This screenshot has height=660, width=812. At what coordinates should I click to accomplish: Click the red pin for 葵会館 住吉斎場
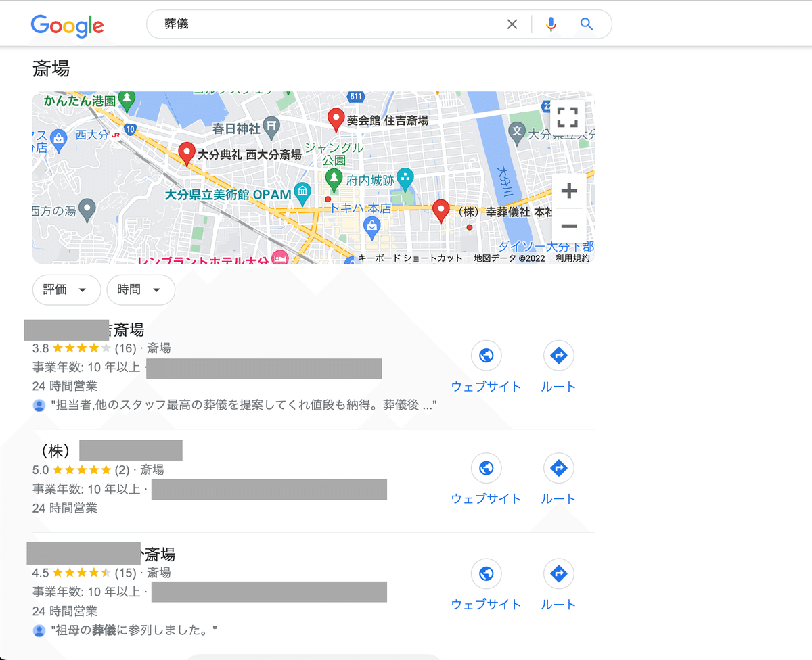click(x=336, y=120)
